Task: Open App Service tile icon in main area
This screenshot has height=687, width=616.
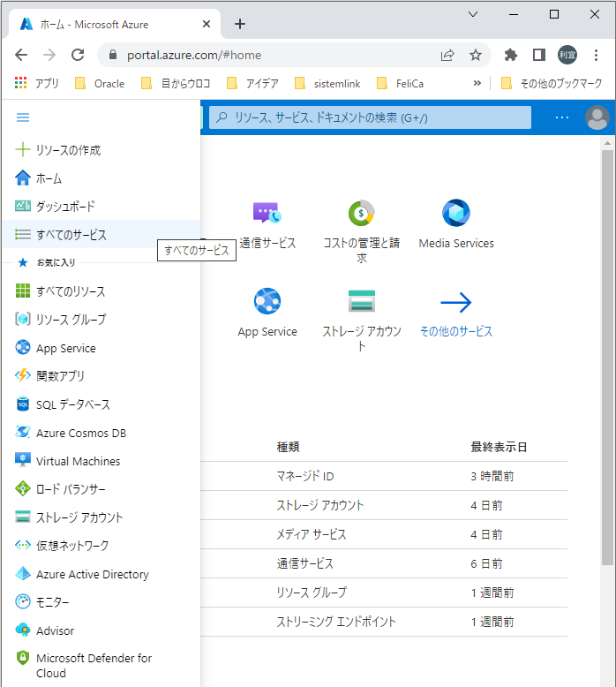Action: coord(267,301)
